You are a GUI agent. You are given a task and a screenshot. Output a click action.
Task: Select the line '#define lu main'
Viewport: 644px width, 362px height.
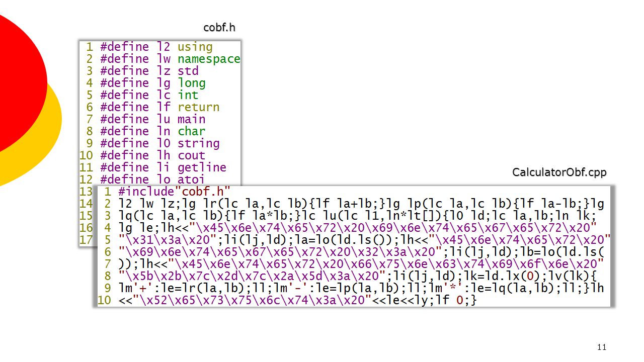pos(153,119)
